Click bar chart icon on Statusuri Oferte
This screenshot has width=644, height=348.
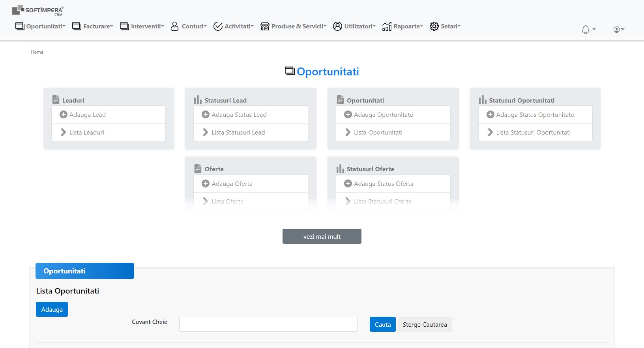click(x=340, y=168)
